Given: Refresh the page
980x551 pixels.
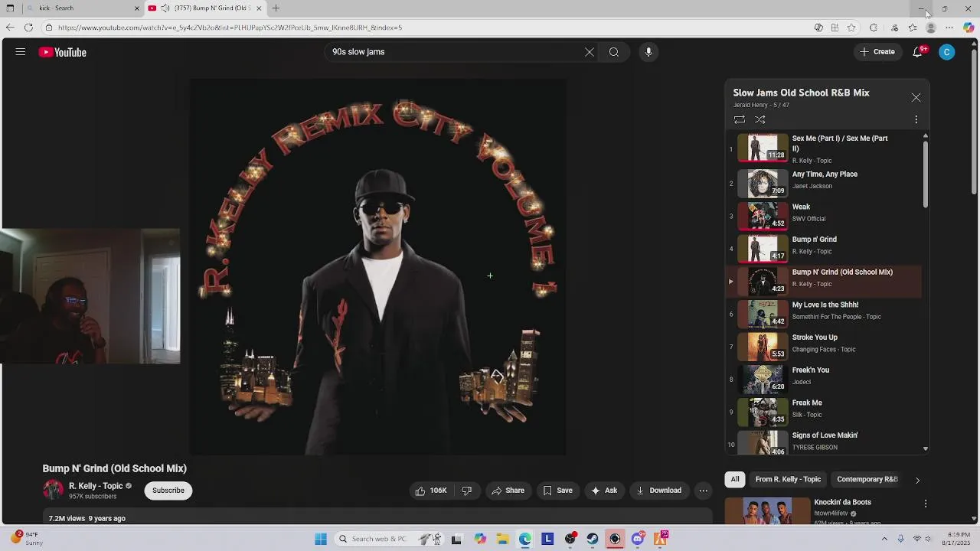Looking at the screenshot, I should [x=28, y=28].
